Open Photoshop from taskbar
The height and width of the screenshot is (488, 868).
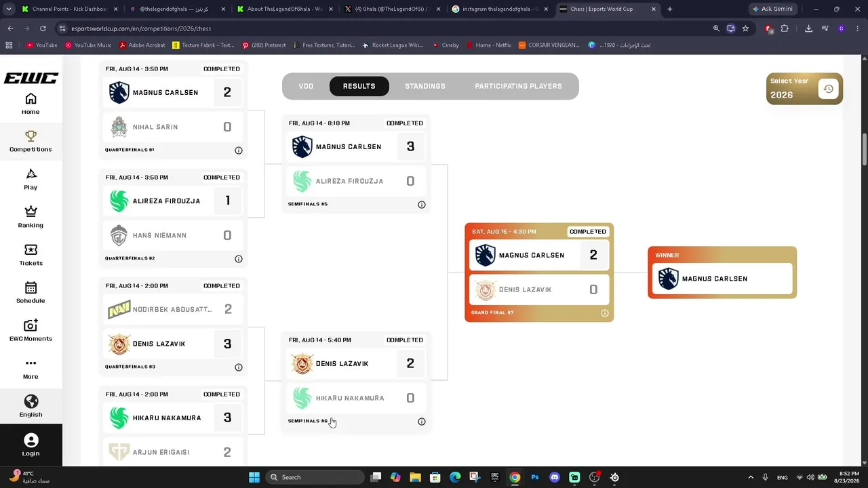[535, 477]
